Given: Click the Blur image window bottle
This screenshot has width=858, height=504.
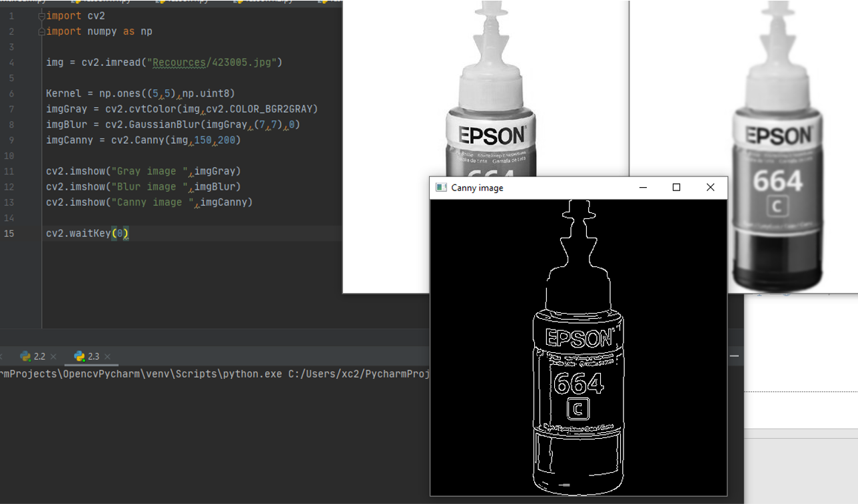Looking at the screenshot, I should (x=777, y=146).
